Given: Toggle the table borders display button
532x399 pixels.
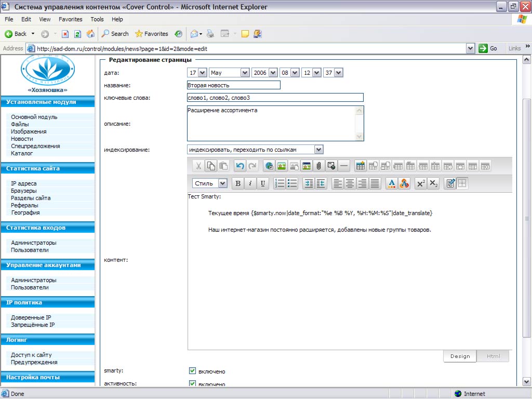Looking at the screenshot, I should tap(462, 183).
